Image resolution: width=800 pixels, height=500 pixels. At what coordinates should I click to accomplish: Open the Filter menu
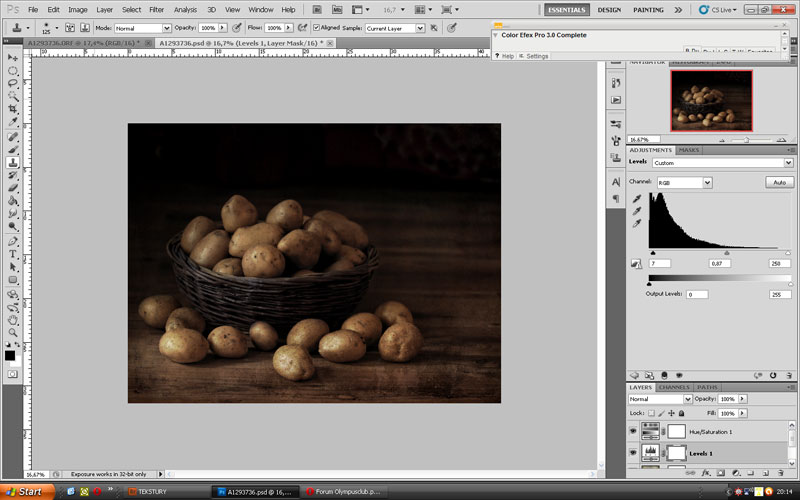point(156,9)
